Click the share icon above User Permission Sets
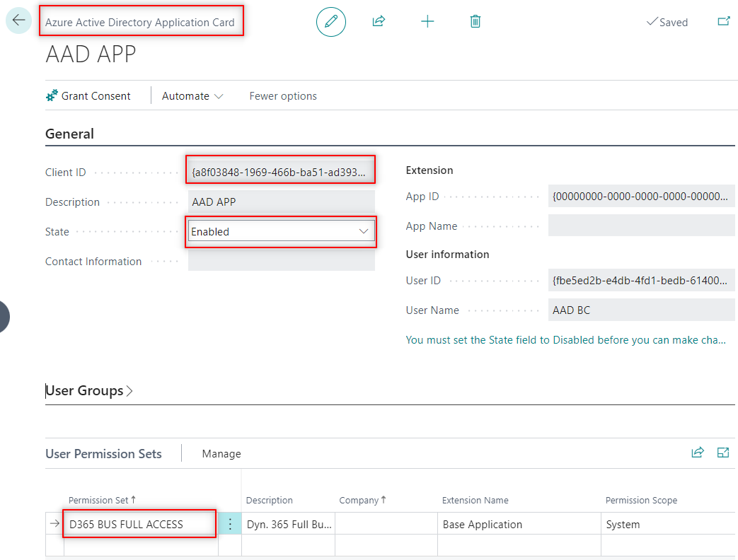The height and width of the screenshot is (560, 738). tap(698, 453)
